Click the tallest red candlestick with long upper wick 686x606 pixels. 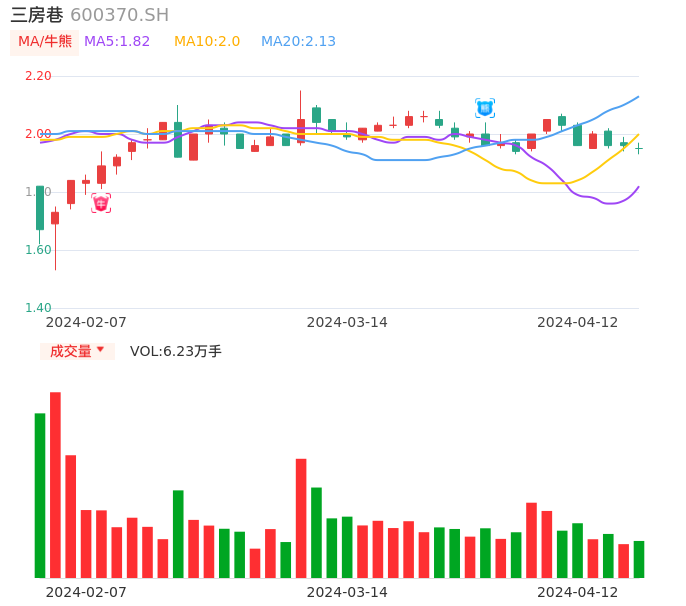(x=301, y=130)
